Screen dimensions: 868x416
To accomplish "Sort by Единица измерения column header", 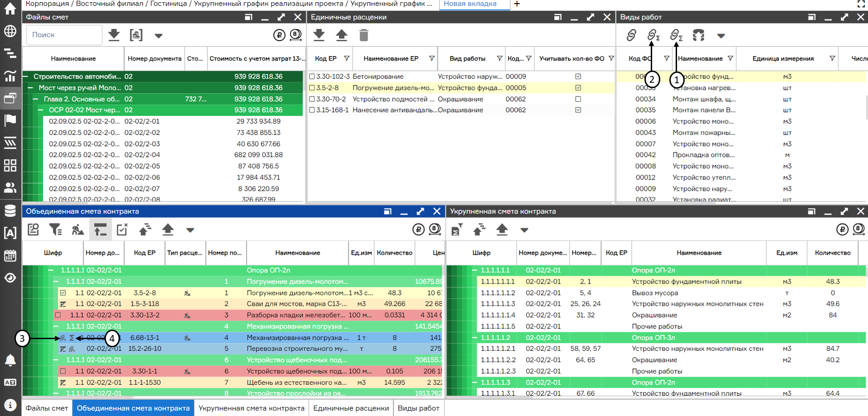I will tap(783, 58).
